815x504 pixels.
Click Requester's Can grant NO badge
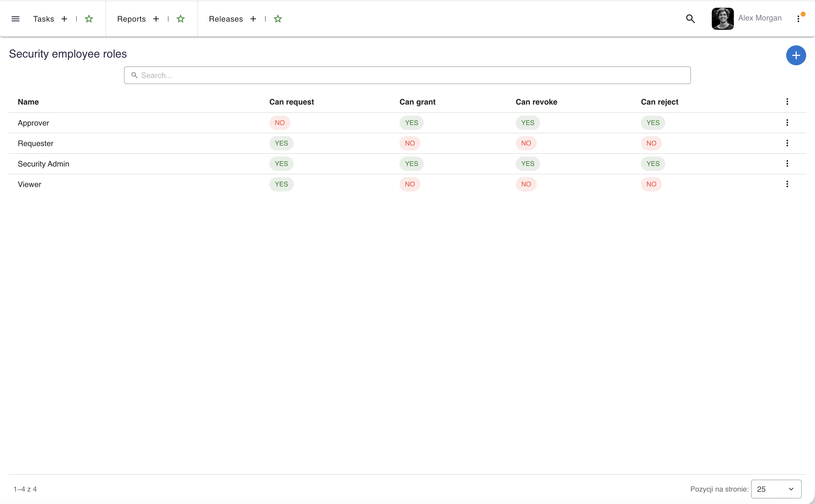[x=410, y=143]
